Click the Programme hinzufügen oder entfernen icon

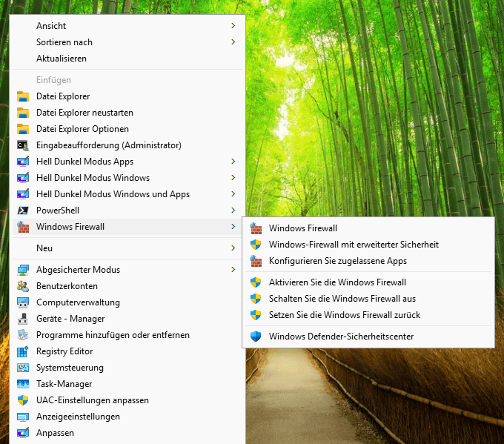[23, 335]
